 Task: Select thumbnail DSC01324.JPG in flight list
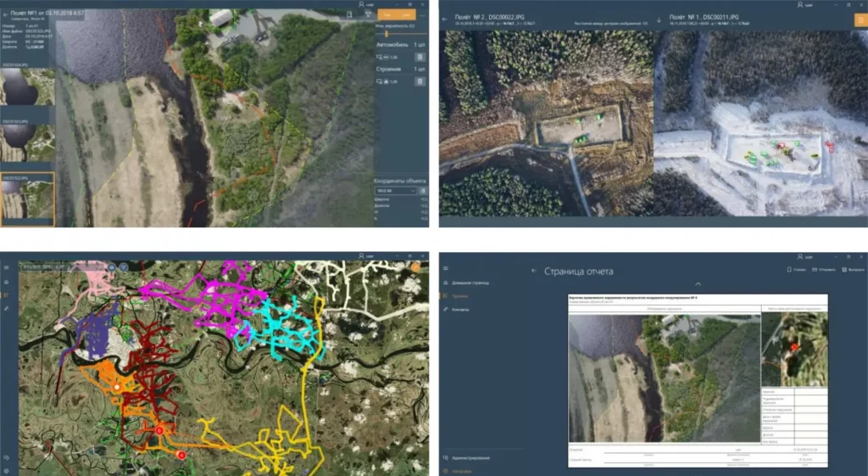click(27, 87)
